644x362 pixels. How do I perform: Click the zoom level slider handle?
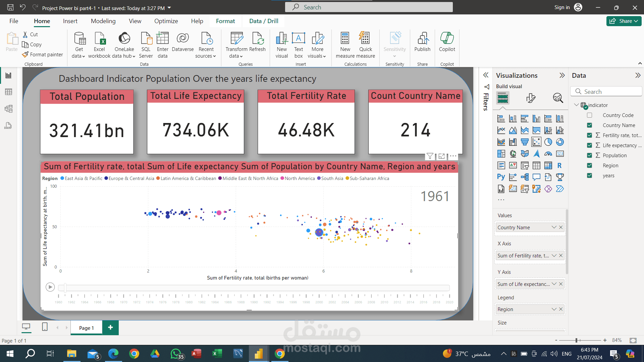576,340
